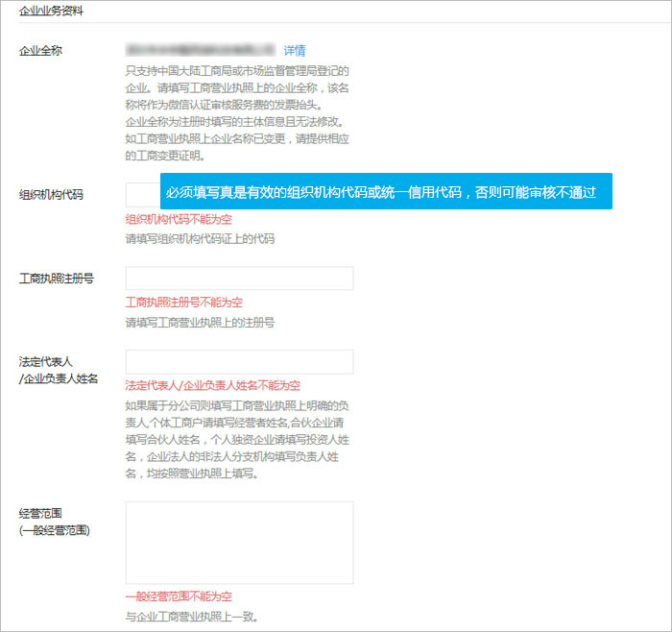Viewport: 672px width, 632px height.
Task: Click the hint 请填写组织机构代码证上的代码
Action: (200, 238)
